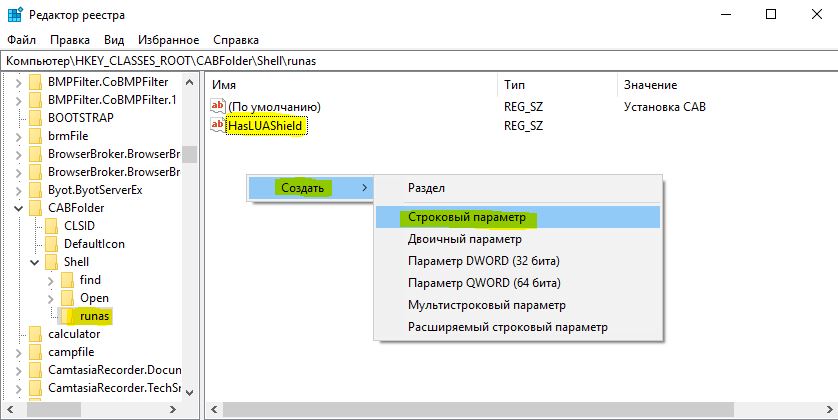Click tree pane scroll right arrow
838x420 pixels.
[x=173, y=409]
